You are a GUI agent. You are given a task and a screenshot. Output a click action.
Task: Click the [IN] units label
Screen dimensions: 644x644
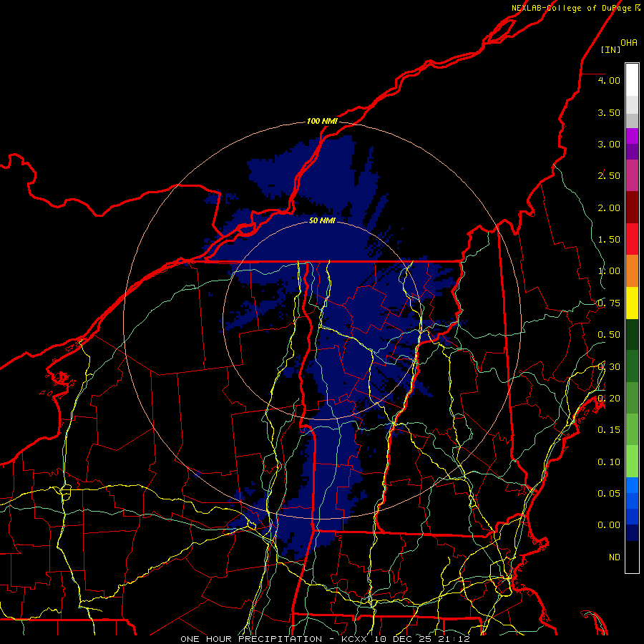[610, 49]
